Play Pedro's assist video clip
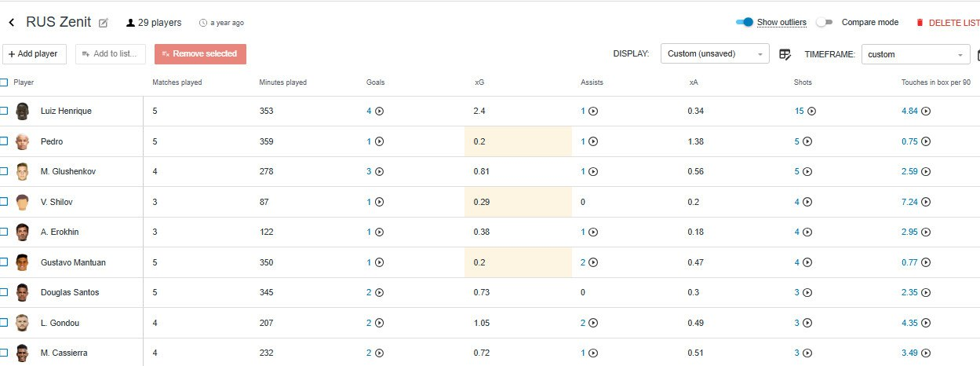The height and width of the screenshot is (366, 980). click(x=593, y=142)
